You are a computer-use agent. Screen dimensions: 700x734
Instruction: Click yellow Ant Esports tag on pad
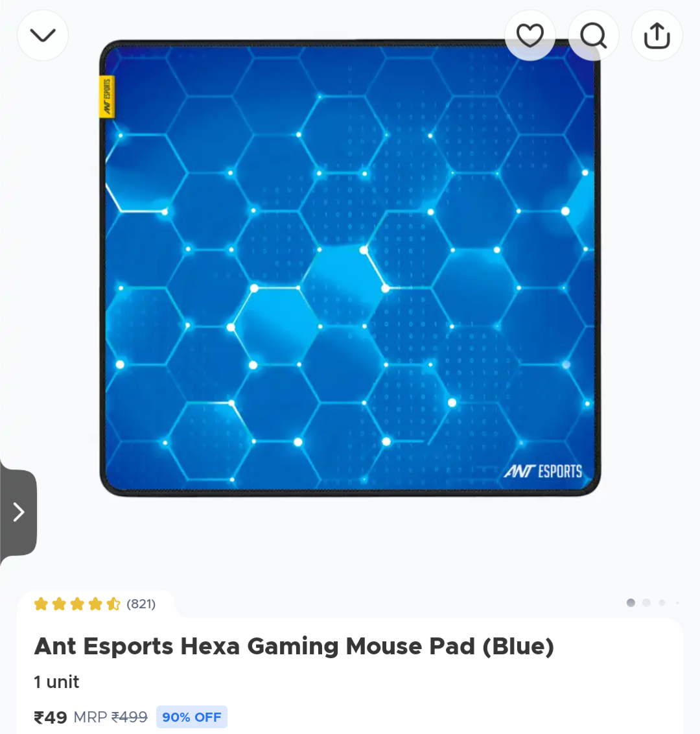coord(107,97)
